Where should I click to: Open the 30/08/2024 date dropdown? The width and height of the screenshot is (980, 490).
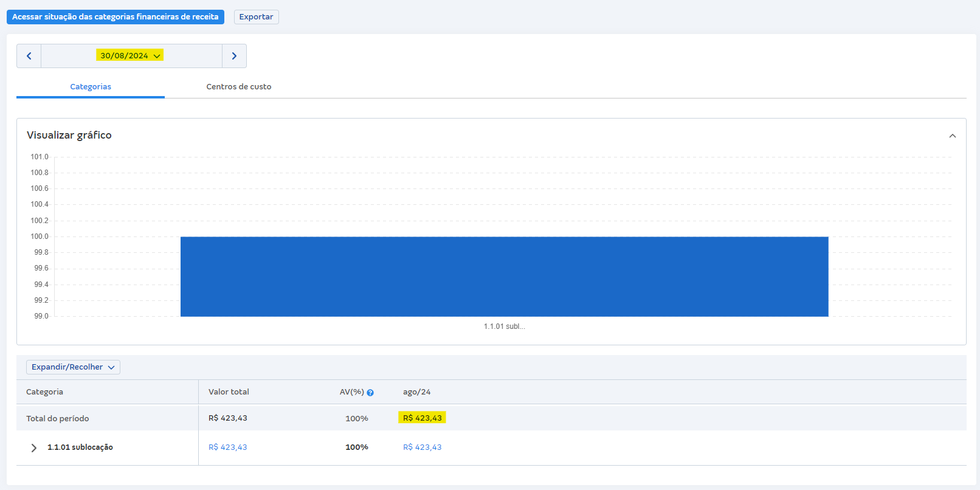(130, 55)
